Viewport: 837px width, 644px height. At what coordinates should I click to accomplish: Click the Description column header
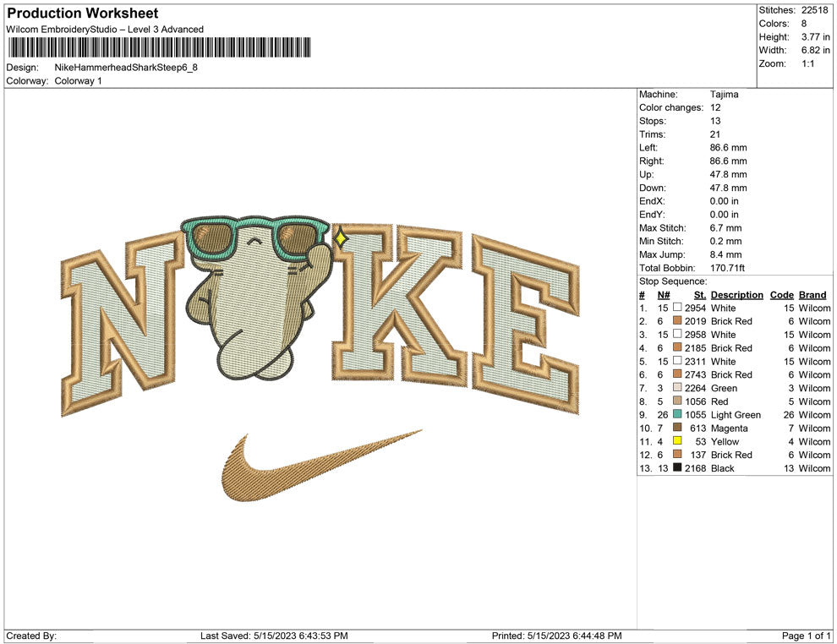(x=736, y=295)
